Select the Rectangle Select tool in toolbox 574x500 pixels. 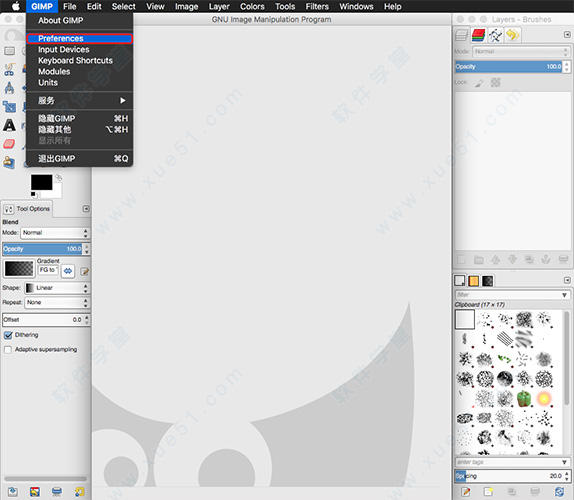tap(10, 51)
